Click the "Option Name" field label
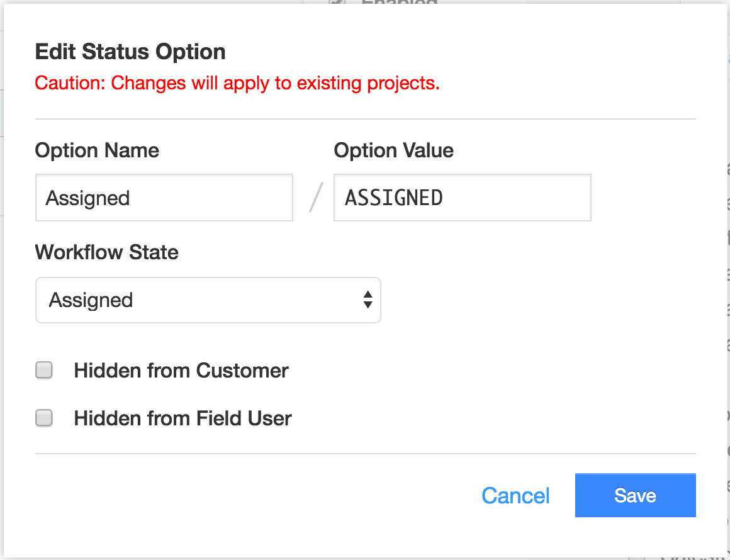730x560 pixels. [97, 150]
